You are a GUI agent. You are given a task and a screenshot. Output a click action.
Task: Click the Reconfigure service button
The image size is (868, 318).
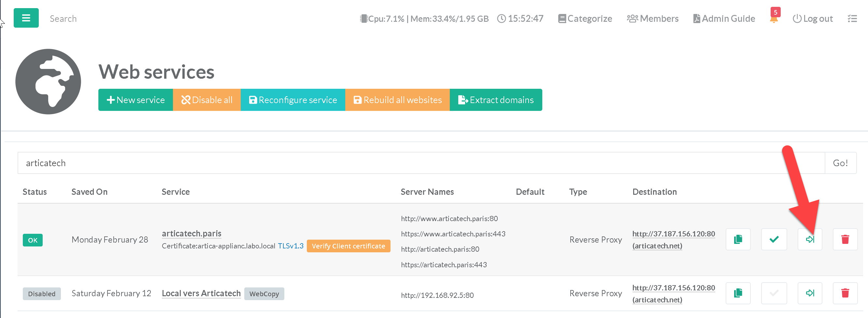[292, 100]
